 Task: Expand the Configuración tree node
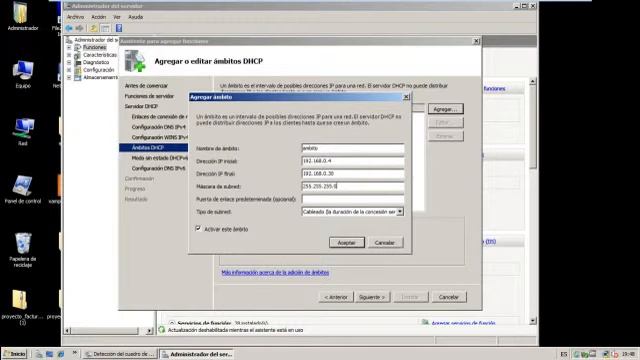(69, 70)
